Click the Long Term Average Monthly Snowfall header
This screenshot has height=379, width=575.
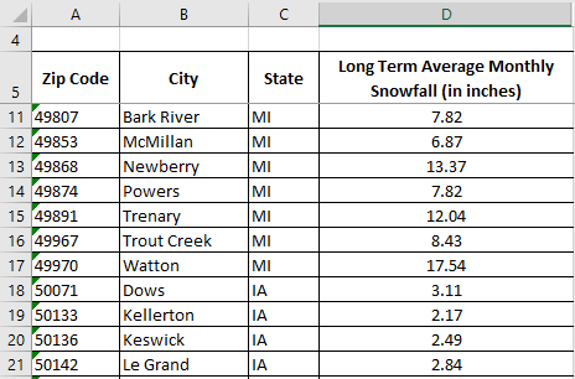click(x=446, y=78)
